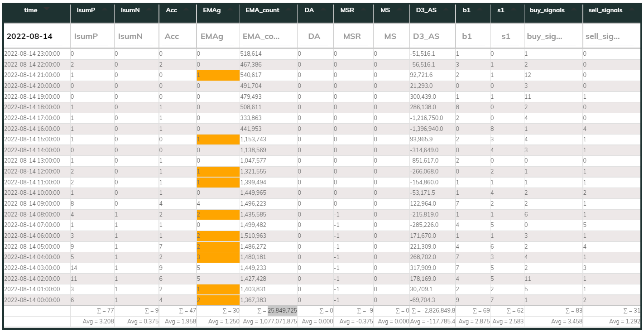This screenshot has height=332, width=644.
Task: Focus the MS filter field
Action: click(390, 36)
